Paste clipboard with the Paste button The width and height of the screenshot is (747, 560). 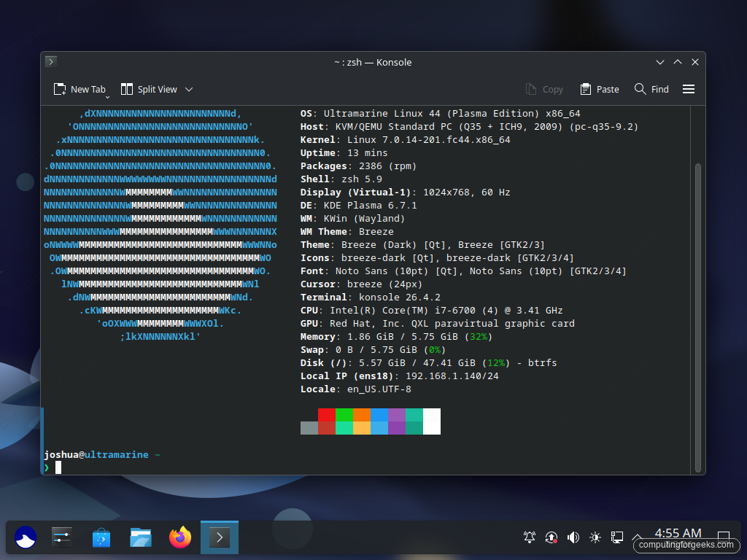[x=600, y=90]
